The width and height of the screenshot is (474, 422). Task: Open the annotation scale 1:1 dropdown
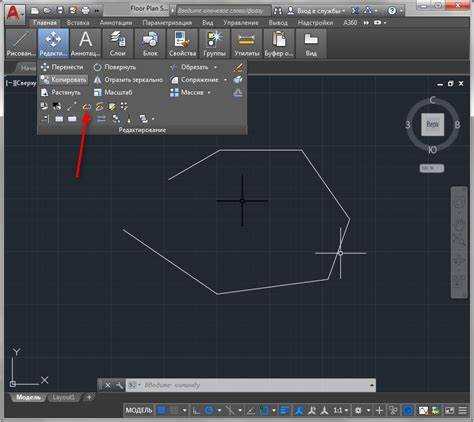[x=341, y=410]
